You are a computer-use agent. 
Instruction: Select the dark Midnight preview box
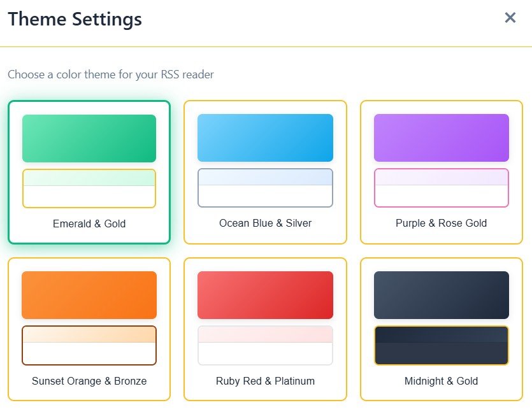pyautogui.click(x=441, y=345)
